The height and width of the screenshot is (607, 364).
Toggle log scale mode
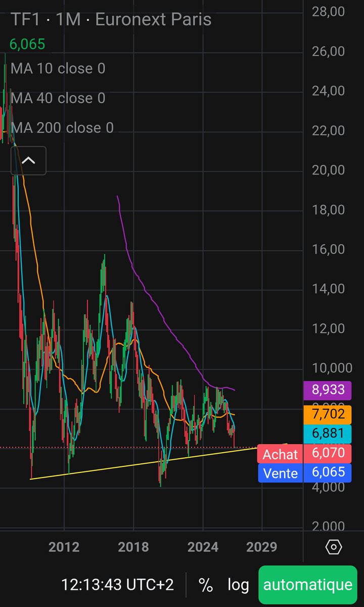(238, 585)
